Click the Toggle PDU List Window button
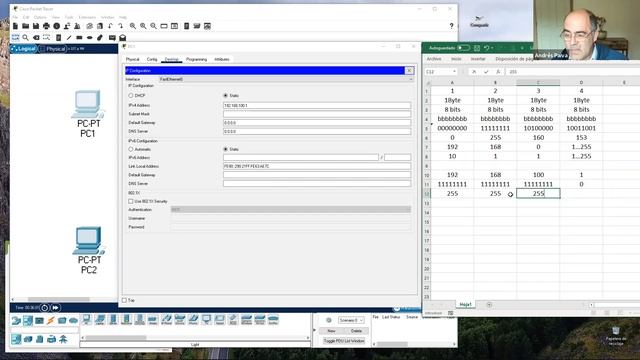 [x=344, y=341]
